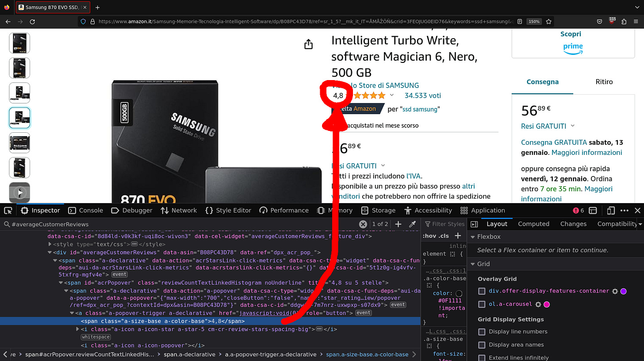This screenshot has height=361, width=644.
Task: Activate the element picker tool in DevTools
Action: (x=8, y=210)
